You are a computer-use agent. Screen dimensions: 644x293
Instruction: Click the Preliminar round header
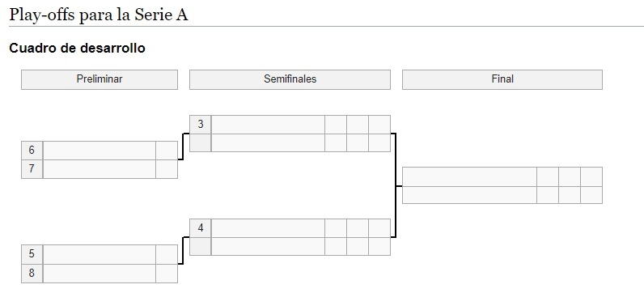coord(100,79)
